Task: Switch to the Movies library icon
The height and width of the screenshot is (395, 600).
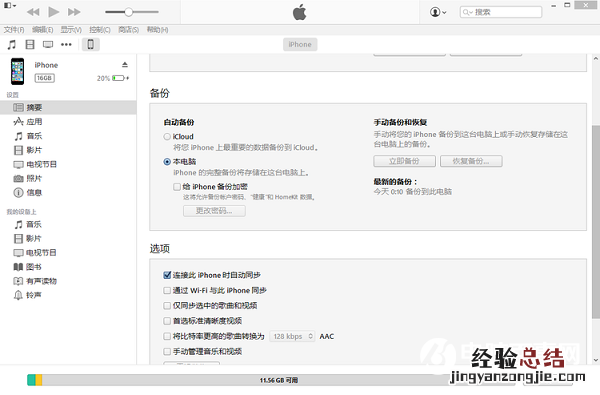Action: (x=30, y=44)
